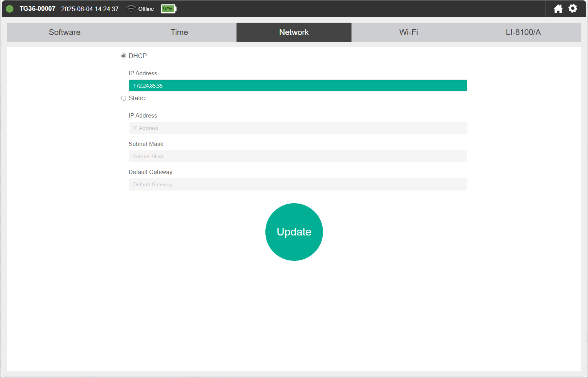Click the Wi-Fi signal icon
Screen dimensions: 588x378
click(131, 9)
